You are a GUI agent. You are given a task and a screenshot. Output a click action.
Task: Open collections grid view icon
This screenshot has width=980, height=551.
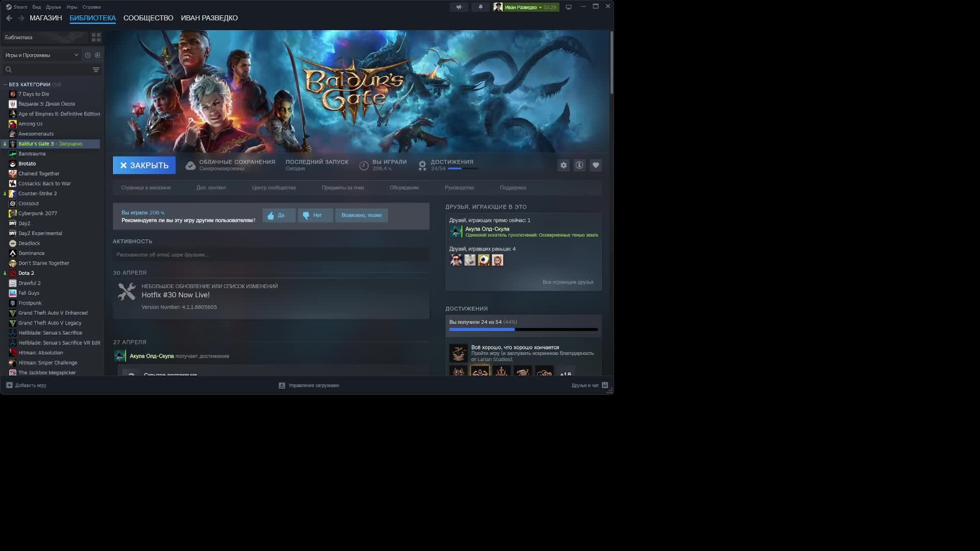[96, 37]
